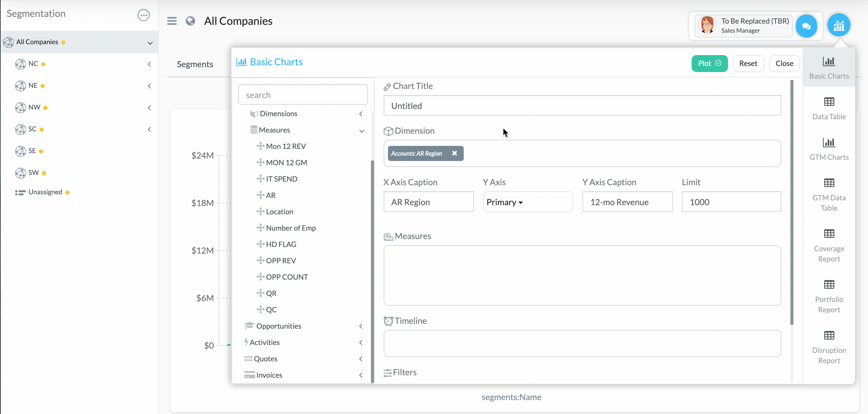
Task: Expand the Opportunities tree section
Action: point(361,326)
